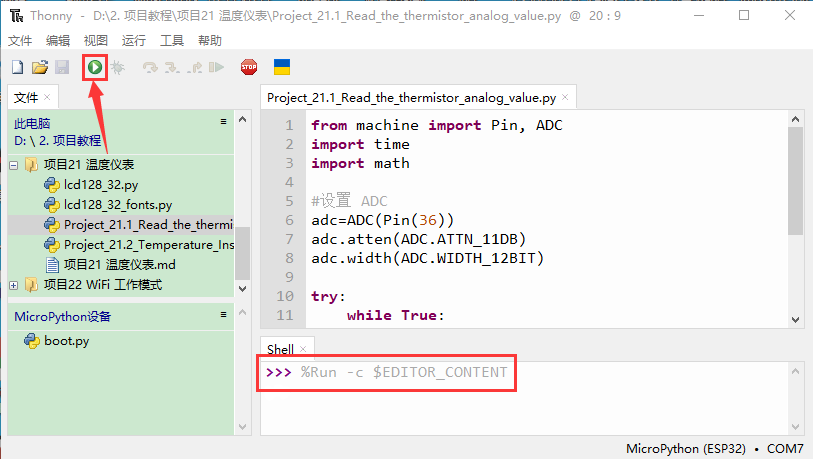
Task: Open the 此电脑 panel hamburger menu
Action: click(224, 122)
